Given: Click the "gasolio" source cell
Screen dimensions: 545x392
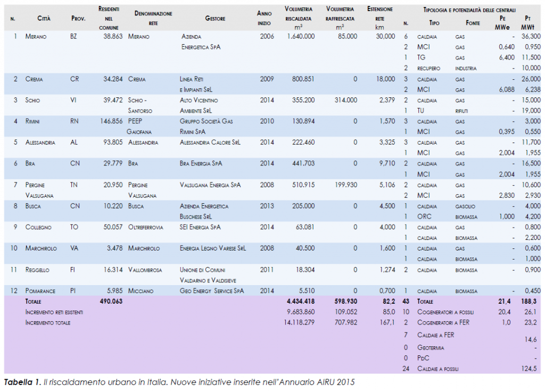Looking at the screenshot, I should 465,206.
